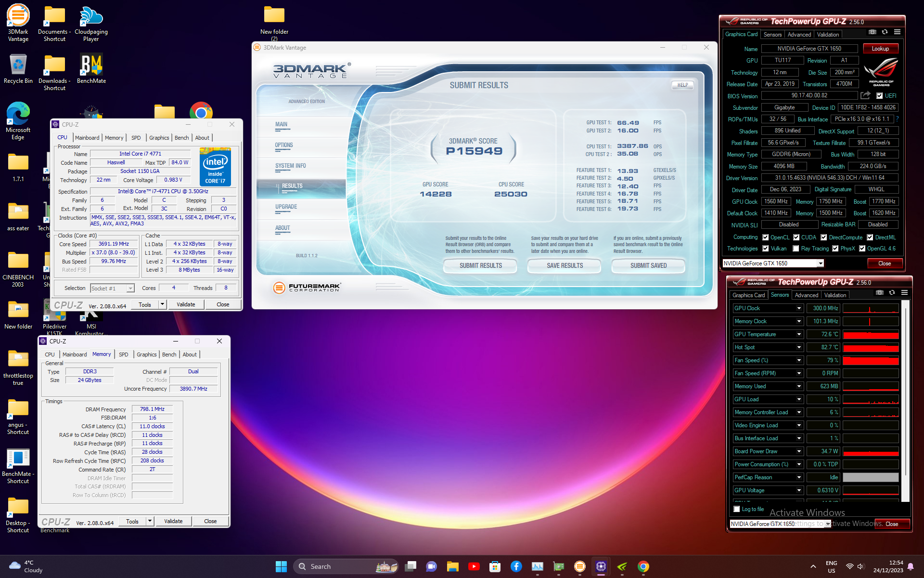Open the NVIDIA taskbar icon
924x578 pixels.
point(622,566)
